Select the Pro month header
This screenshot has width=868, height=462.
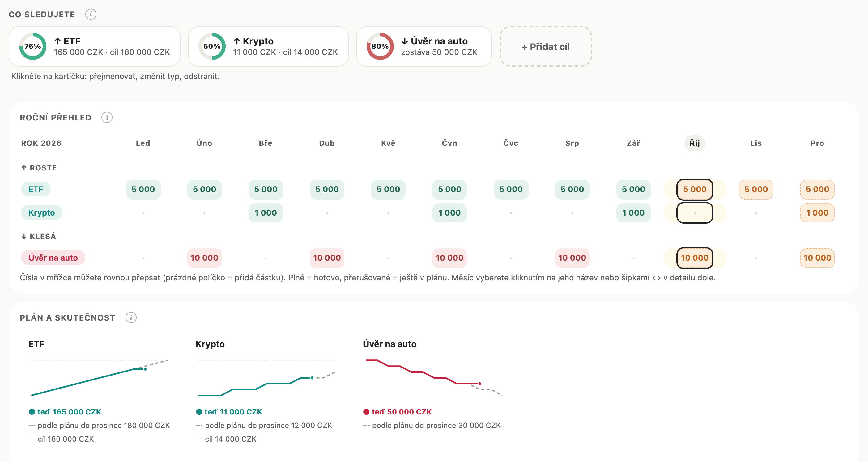click(817, 143)
